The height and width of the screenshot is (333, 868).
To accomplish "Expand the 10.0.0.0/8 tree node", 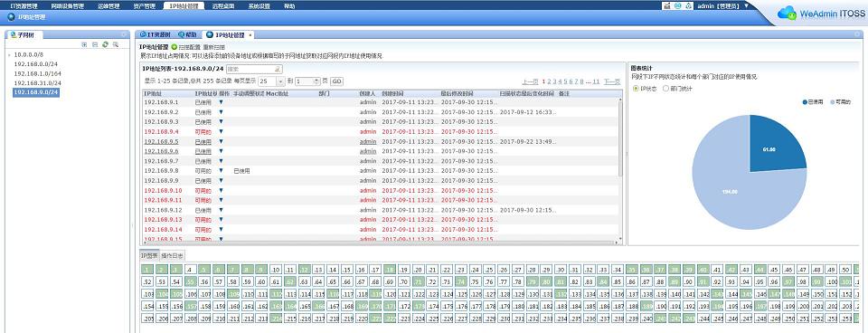I will (9, 55).
